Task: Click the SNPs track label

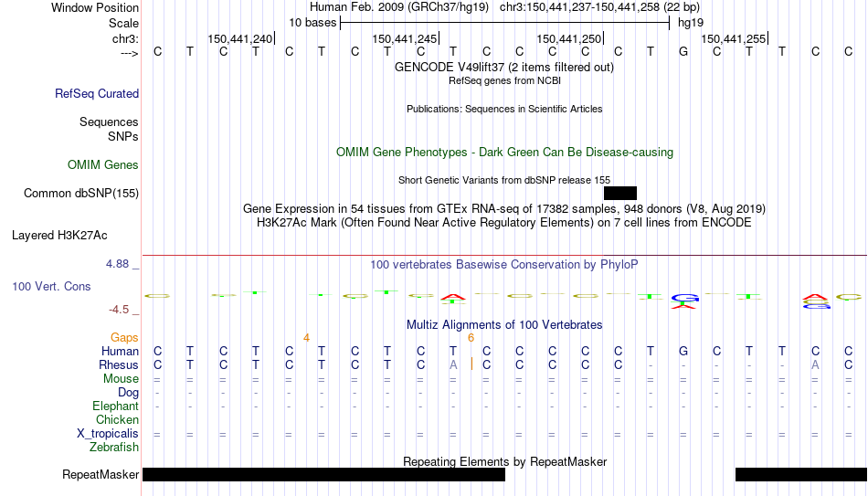Action: (123, 136)
